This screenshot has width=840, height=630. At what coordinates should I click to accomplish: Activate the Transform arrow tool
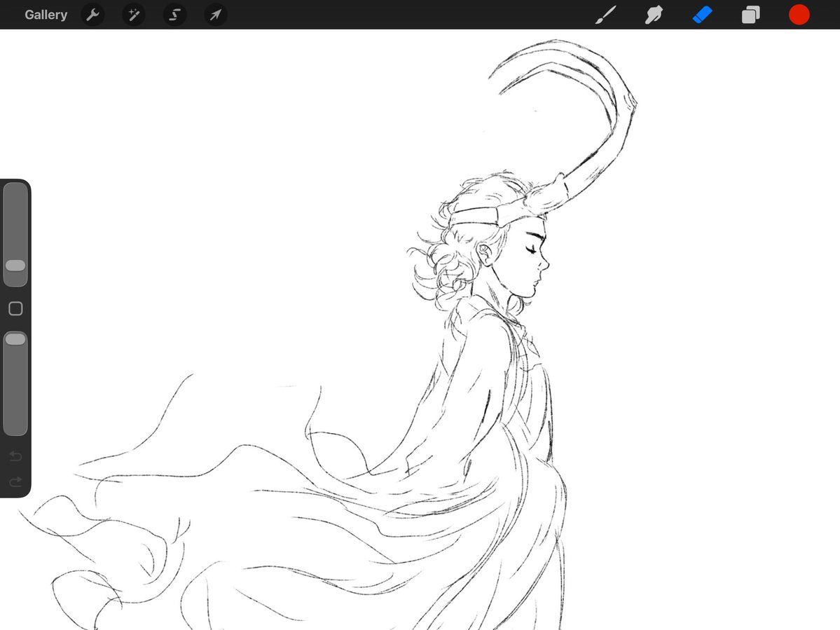215,15
